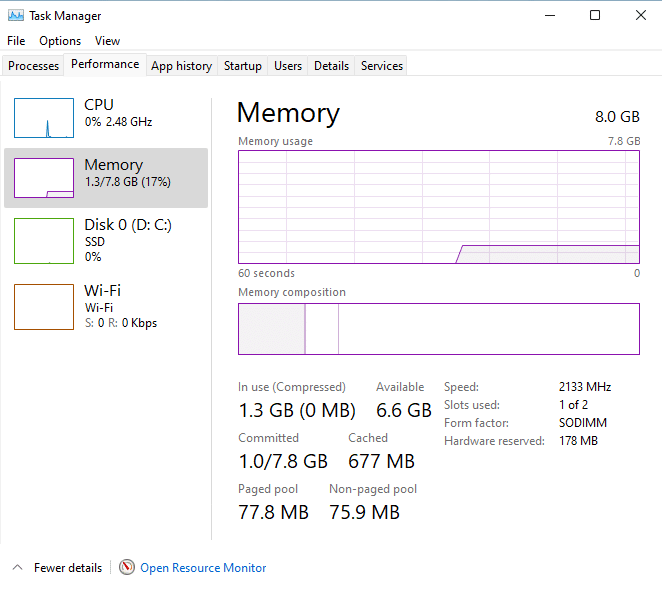Click the 'SSD' disk type label
The height and width of the screenshot is (592, 662).
coord(95,242)
